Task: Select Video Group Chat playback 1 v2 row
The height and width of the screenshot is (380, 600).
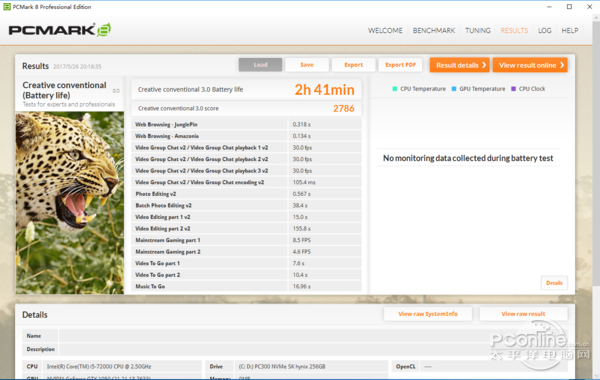Action: coord(246,147)
